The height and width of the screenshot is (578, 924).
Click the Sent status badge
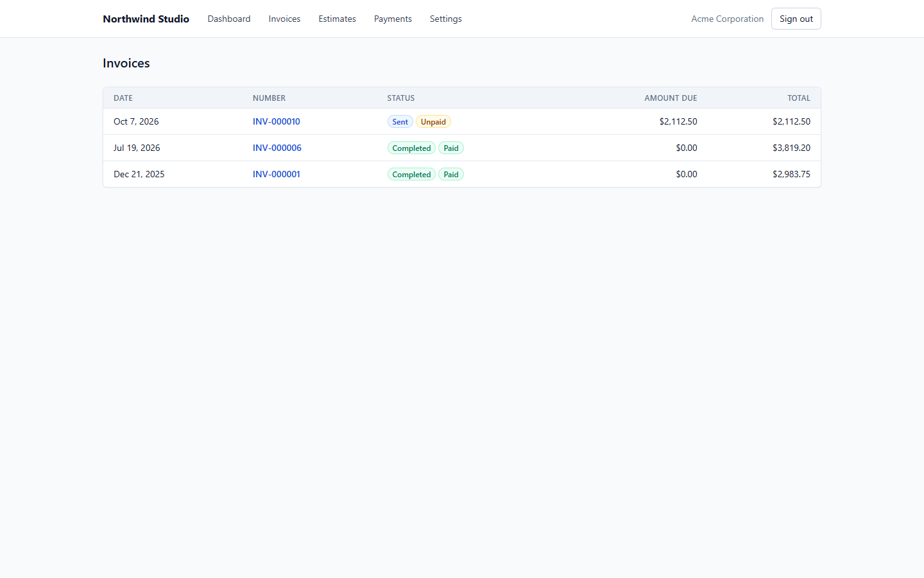[400, 121]
